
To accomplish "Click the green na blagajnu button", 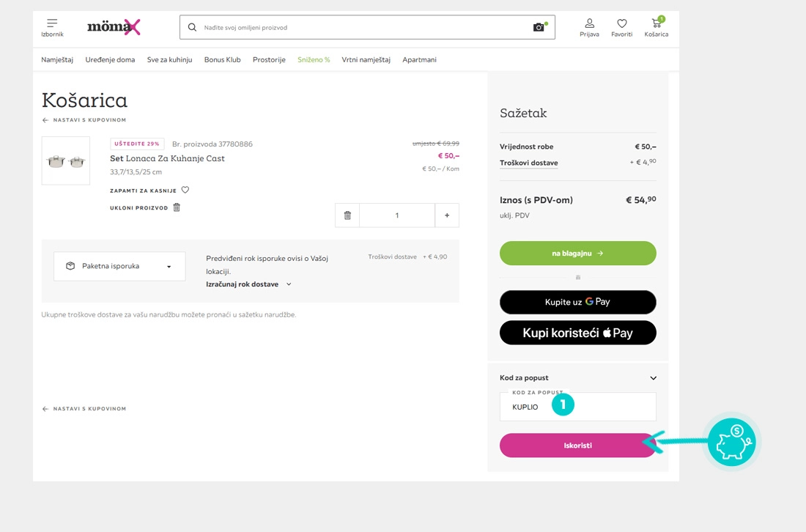I will [577, 253].
